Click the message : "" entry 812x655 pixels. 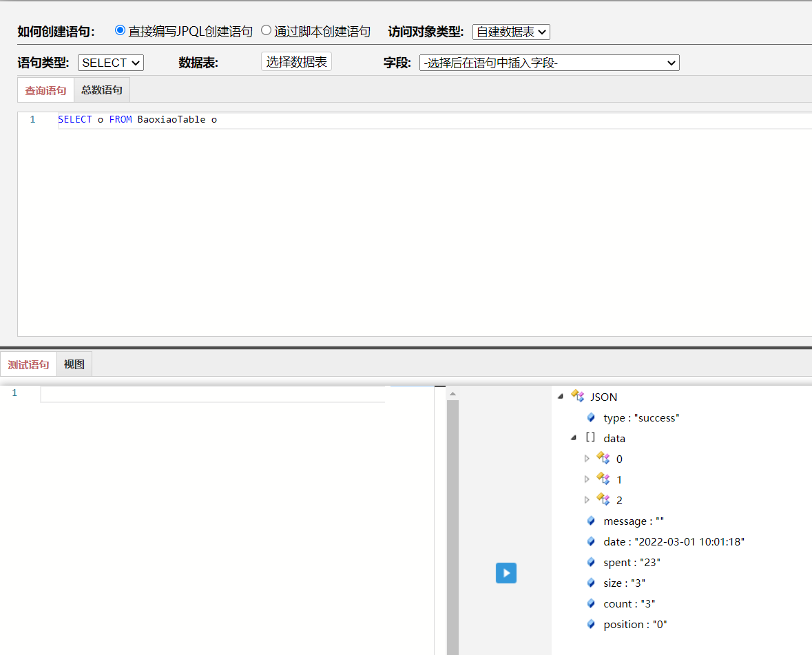634,521
